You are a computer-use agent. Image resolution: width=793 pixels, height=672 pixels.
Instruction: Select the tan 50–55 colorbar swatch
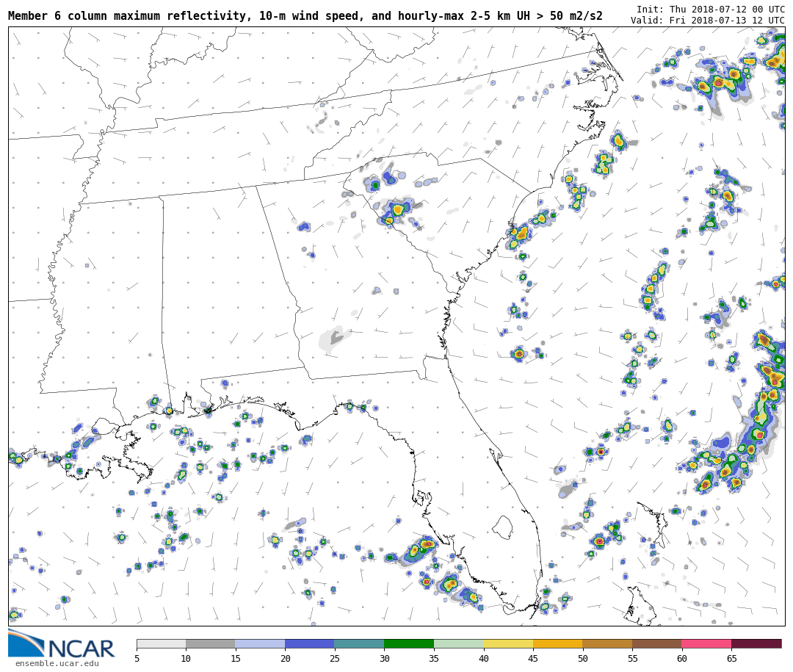(607, 644)
